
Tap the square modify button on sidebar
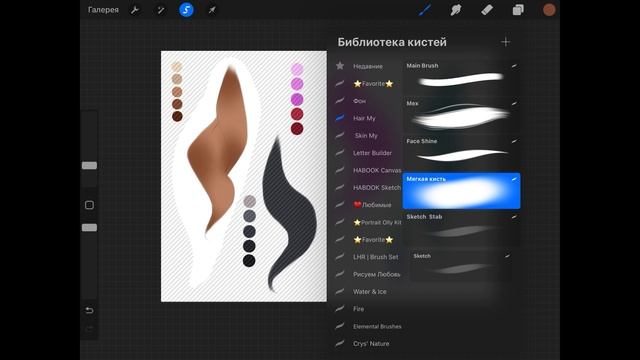[x=89, y=205]
